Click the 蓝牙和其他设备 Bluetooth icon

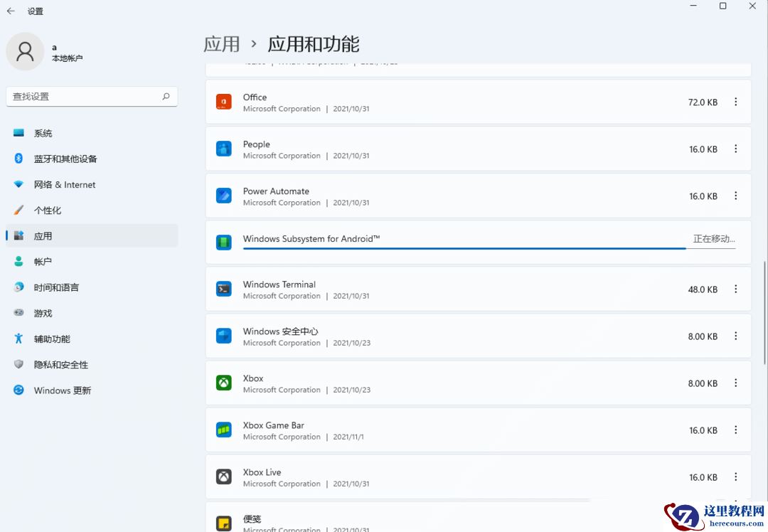point(18,159)
